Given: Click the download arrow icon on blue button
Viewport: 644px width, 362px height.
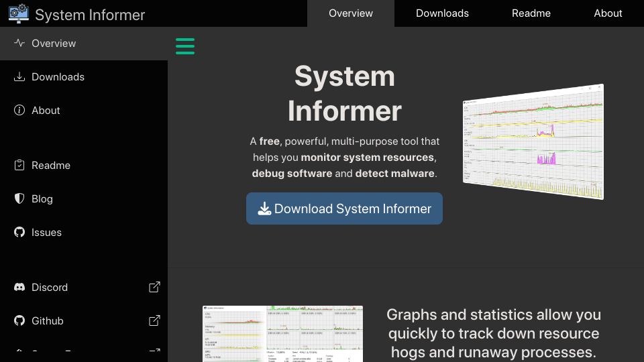Looking at the screenshot, I should [x=264, y=208].
